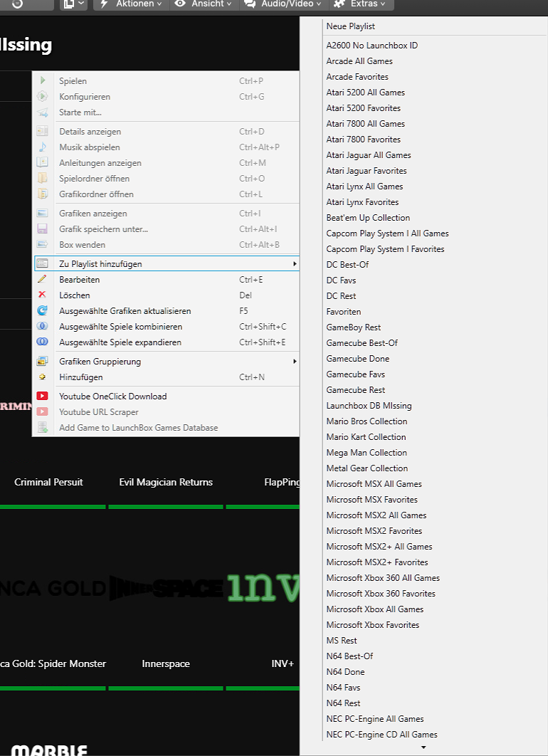Click the plus icon beside Hinzufügen

(x=43, y=377)
